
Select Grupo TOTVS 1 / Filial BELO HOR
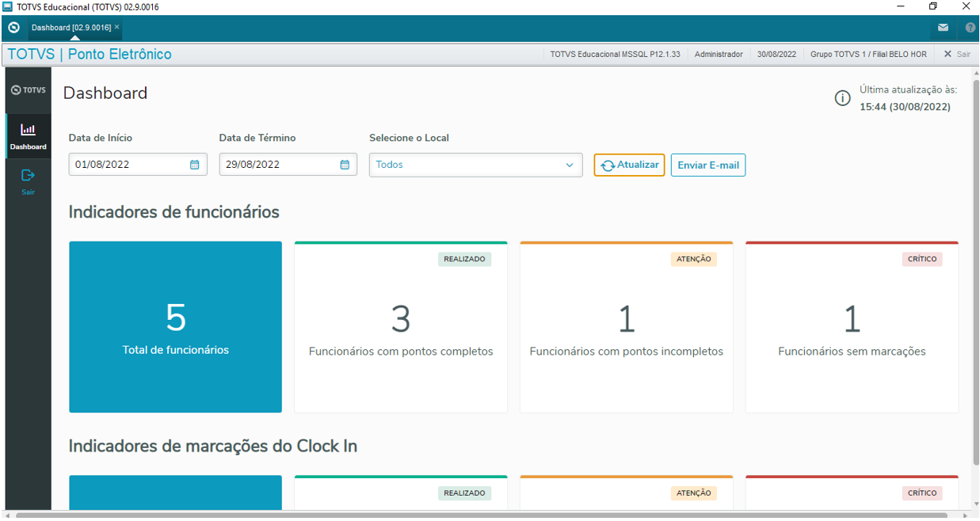pos(868,54)
